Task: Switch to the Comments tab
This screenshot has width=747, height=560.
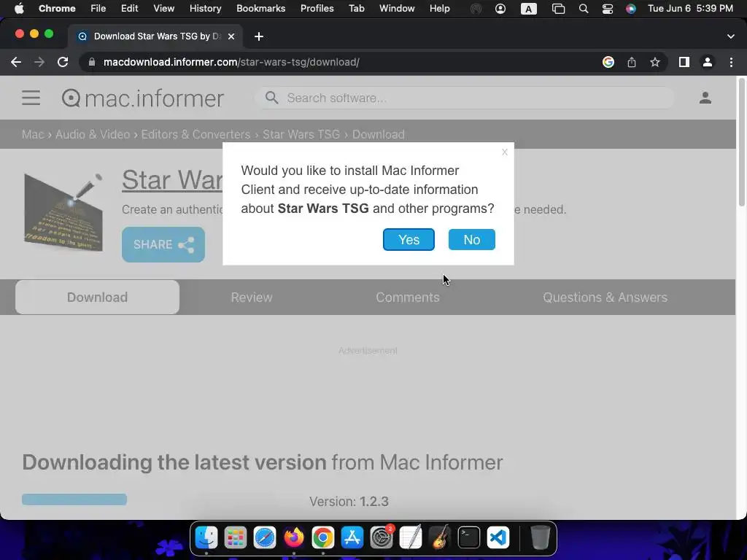Action: pyautogui.click(x=407, y=297)
